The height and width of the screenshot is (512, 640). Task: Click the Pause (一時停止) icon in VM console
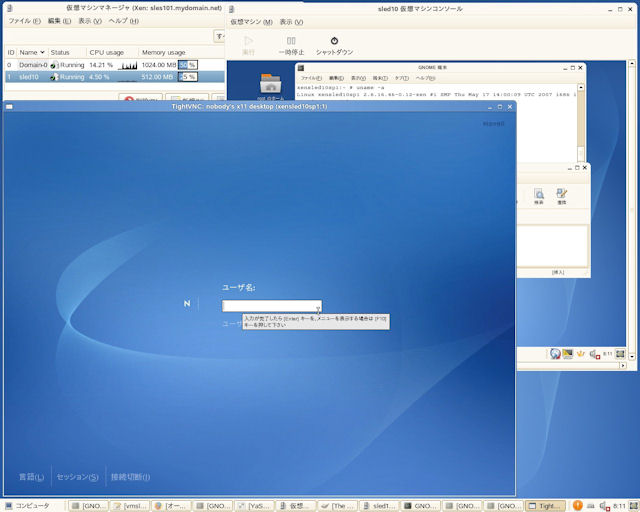pyautogui.click(x=291, y=41)
